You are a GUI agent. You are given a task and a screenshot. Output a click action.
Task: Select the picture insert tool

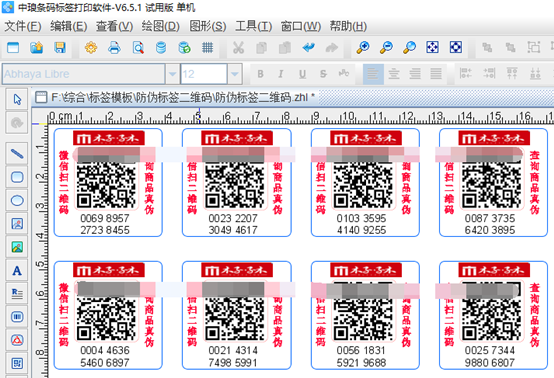pos(17,247)
